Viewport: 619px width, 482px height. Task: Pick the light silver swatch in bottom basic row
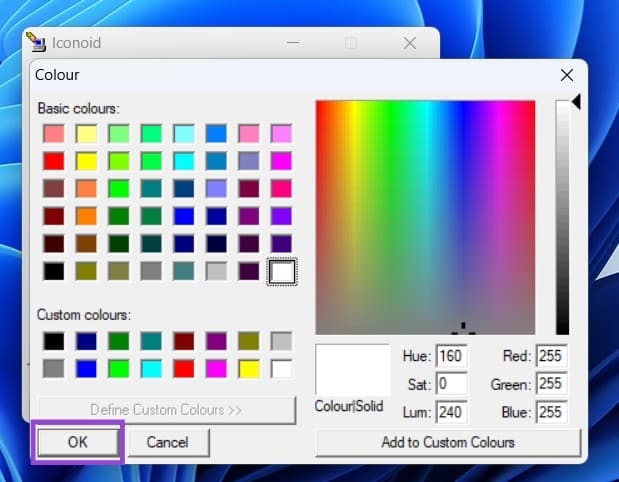click(x=216, y=272)
